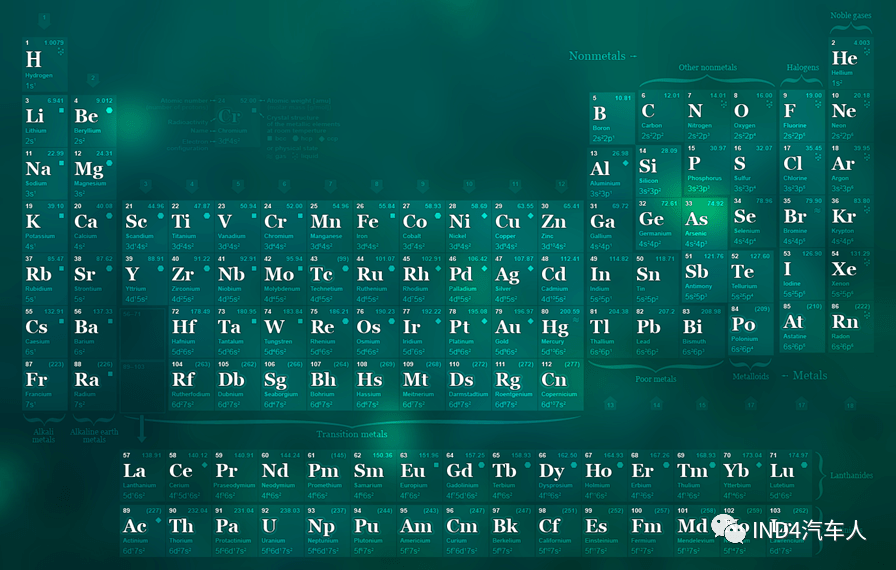Select the Krypton (Kr) element tile
Viewport: 896px width, 570px height.
(x=851, y=222)
